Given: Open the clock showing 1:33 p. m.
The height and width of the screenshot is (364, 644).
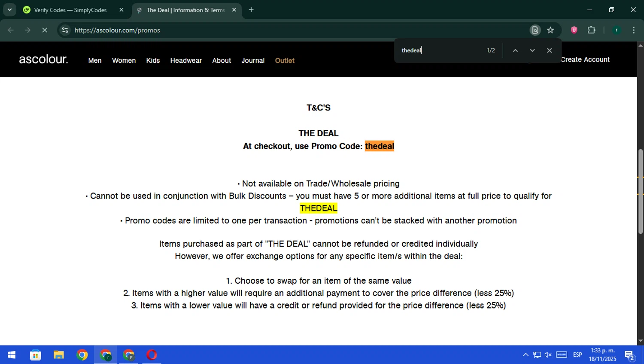Looking at the screenshot, I should tap(602, 355).
